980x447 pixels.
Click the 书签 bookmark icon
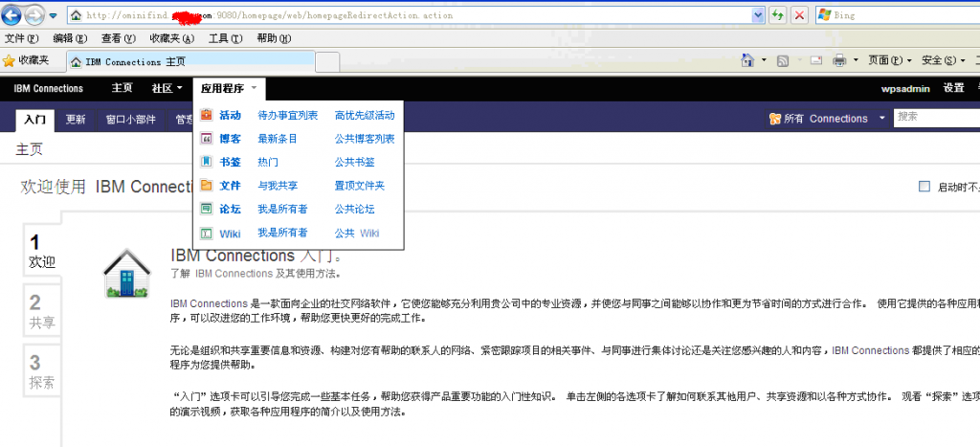tap(206, 162)
